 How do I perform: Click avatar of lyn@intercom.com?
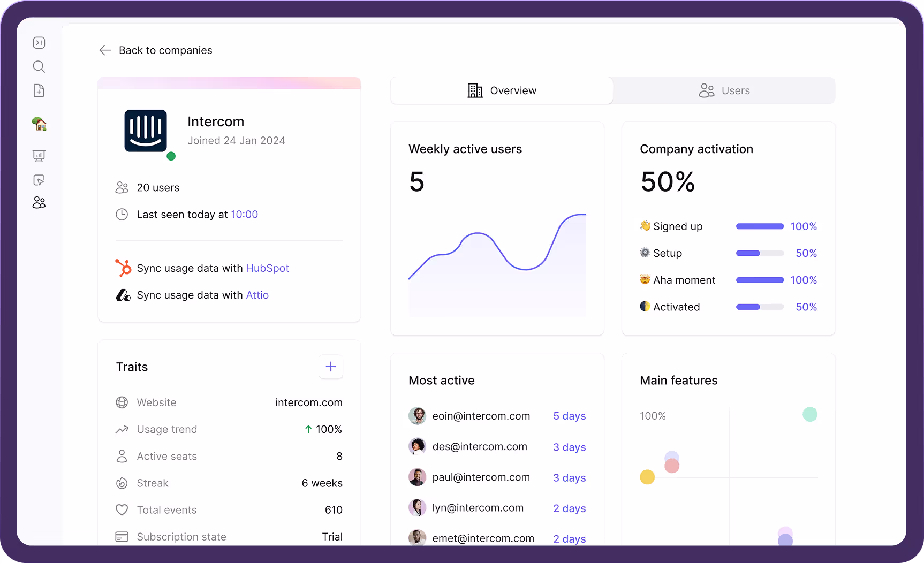coord(418,507)
